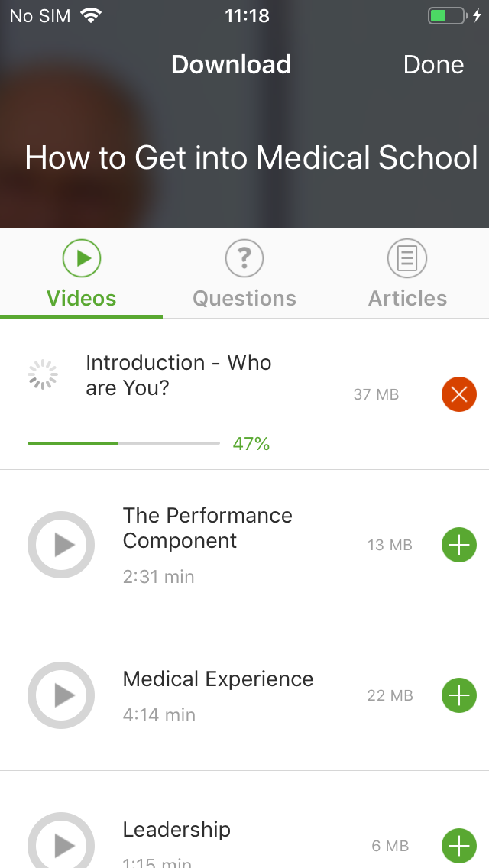
Task: Click the loading spinner next to Introduction video
Action: (x=42, y=374)
